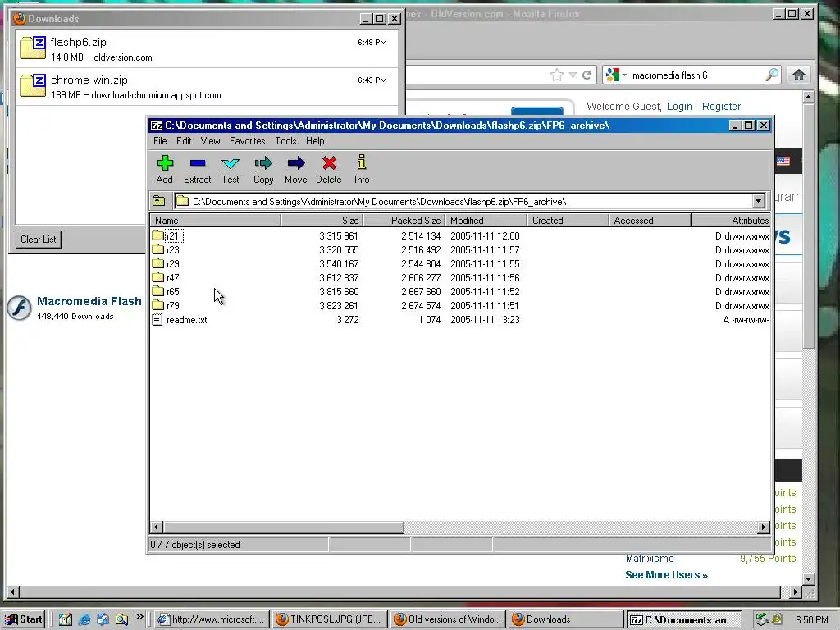Screen dimensions: 840x630
Task: Click the 7-Zip horizontal scrollbar thumb
Action: tap(283, 527)
